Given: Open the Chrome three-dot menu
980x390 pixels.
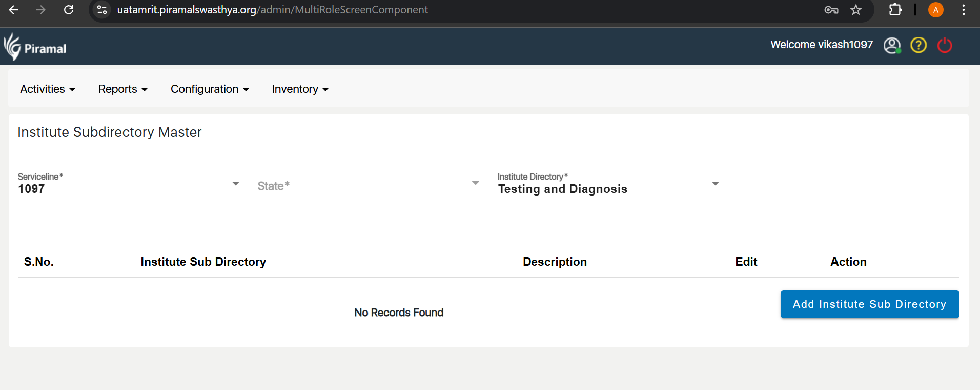Looking at the screenshot, I should point(964,10).
